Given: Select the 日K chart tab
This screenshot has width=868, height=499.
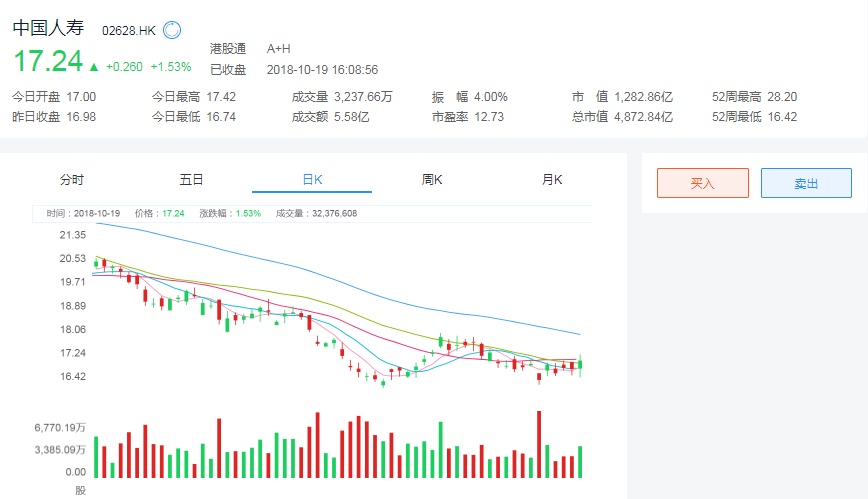Looking at the screenshot, I should (312, 180).
